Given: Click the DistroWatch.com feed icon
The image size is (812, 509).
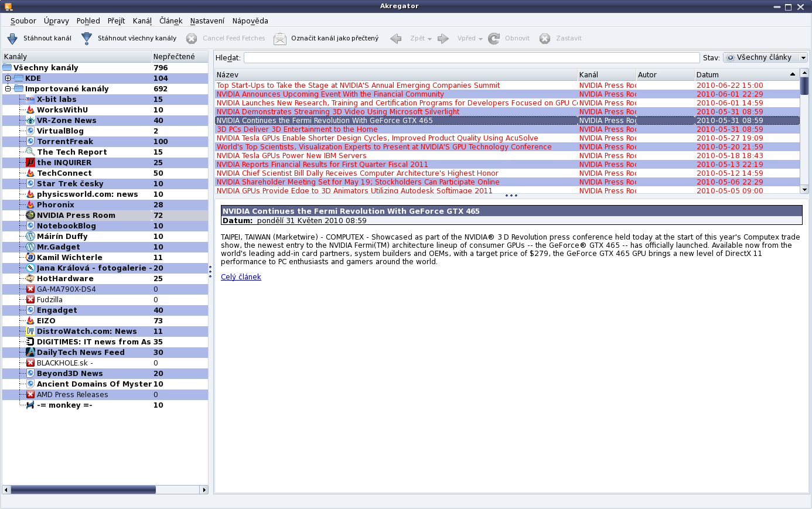Looking at the screenshot, I should pos(30,332).
